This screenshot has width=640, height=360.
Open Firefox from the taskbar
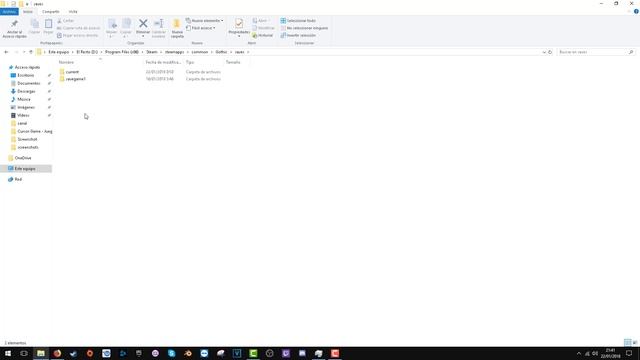(x=57, y=353)
